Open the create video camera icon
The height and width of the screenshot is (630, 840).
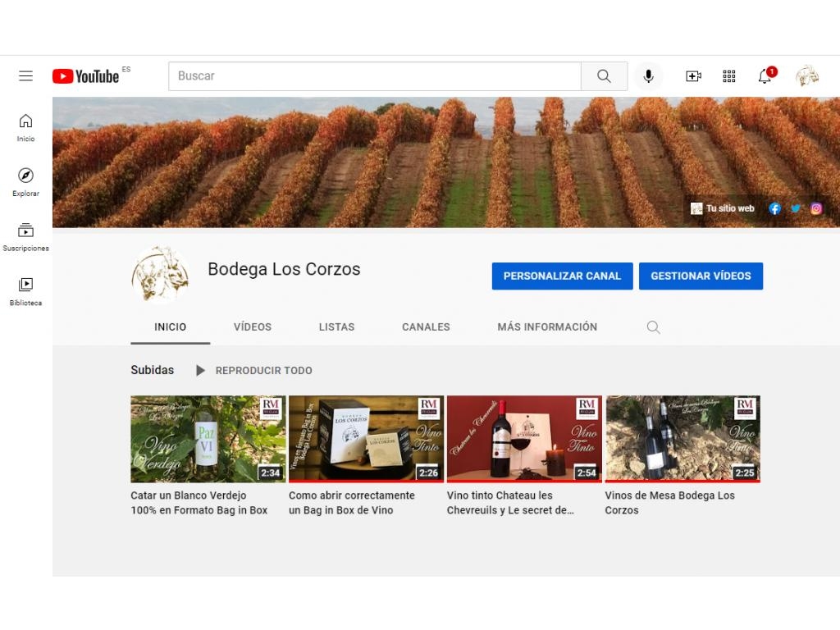[693, 76]
